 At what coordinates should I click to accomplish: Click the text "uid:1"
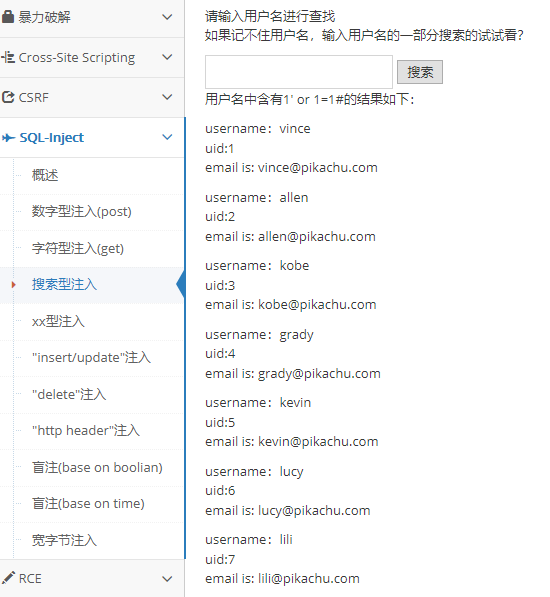(220, 148)
